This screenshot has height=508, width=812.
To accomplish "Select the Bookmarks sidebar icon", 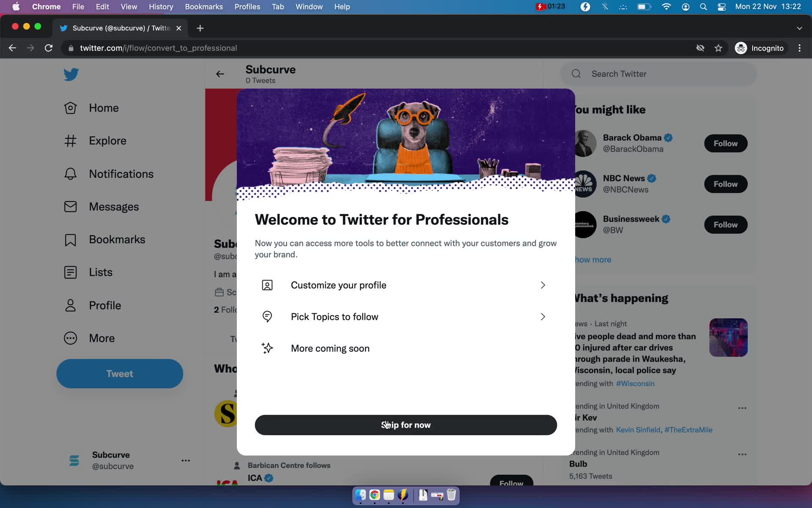I will [70, 239].
